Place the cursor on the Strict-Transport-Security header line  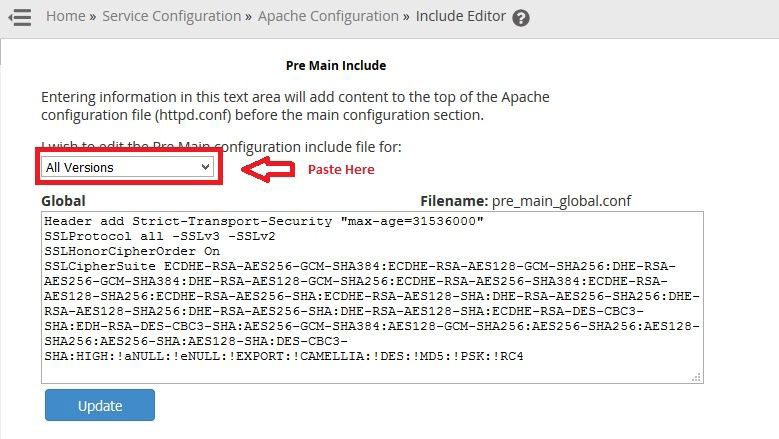[x=263, y=221]
